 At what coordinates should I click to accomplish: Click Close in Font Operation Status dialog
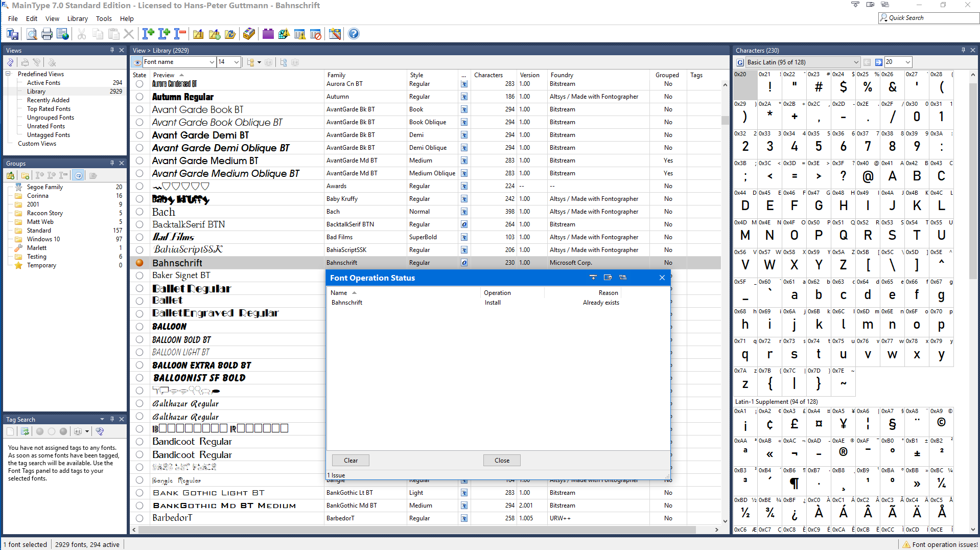point(502,461)
